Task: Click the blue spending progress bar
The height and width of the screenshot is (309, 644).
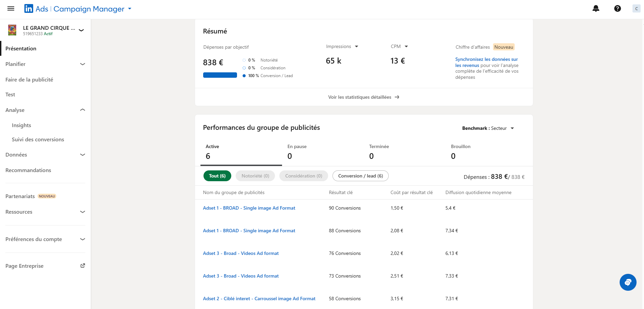Action: (x=220, y=75)
